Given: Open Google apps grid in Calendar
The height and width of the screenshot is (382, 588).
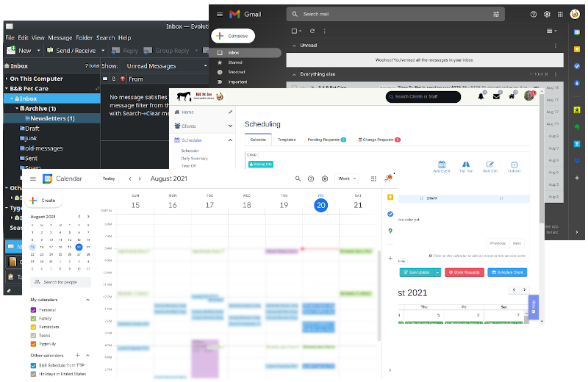Looking at the screenshot, I should click(373, 179).
